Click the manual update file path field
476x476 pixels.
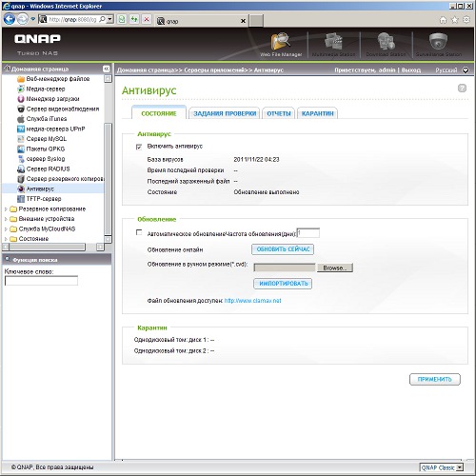tap(285, 268)
